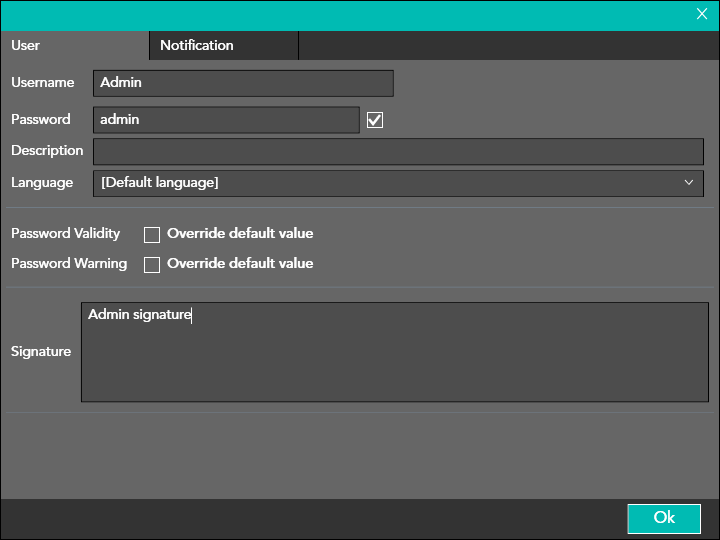Click the Language label

(42, 183)
